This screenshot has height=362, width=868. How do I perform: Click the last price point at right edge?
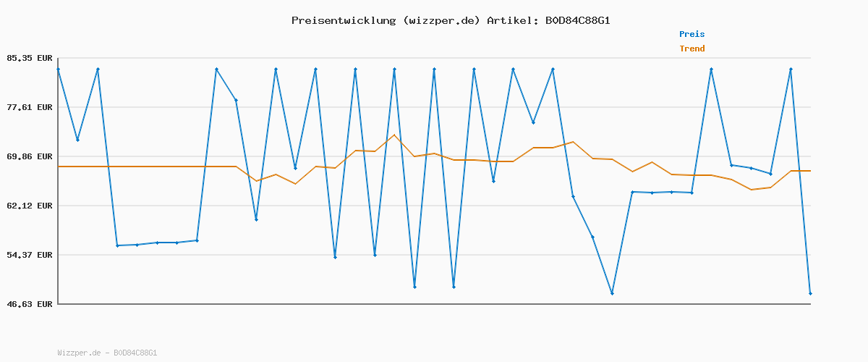click(810, 293)
